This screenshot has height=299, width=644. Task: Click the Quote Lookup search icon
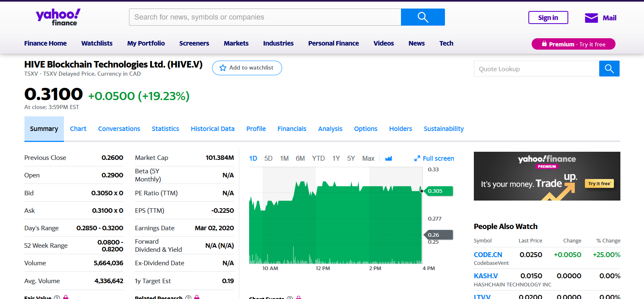tap(609, 69)
